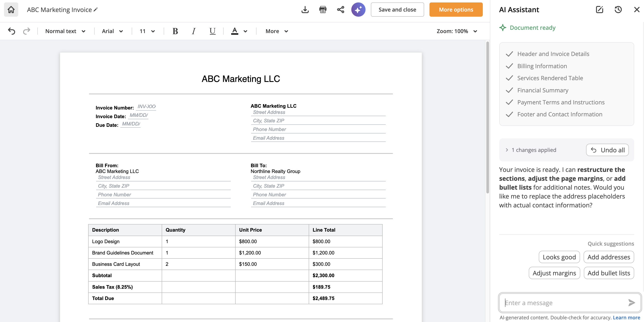
Task: Choose the Looks good suggestion
Action: (559, 257)
